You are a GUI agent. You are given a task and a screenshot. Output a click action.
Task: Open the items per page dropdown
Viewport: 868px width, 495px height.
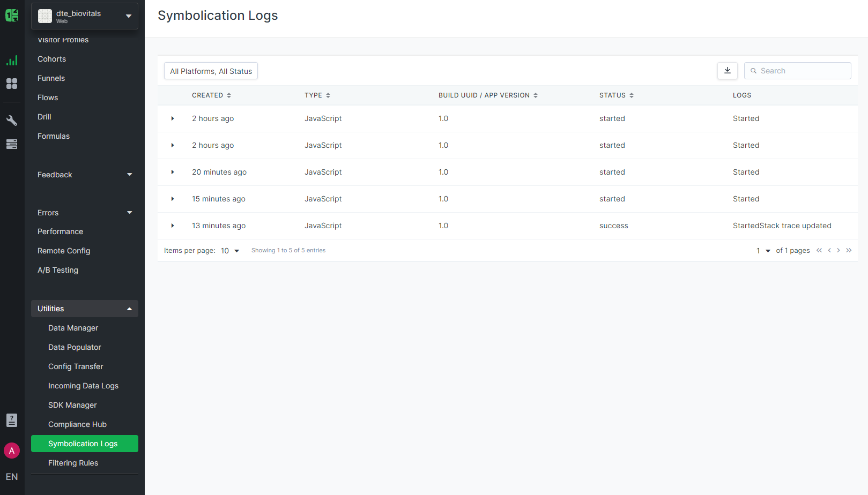230,251
